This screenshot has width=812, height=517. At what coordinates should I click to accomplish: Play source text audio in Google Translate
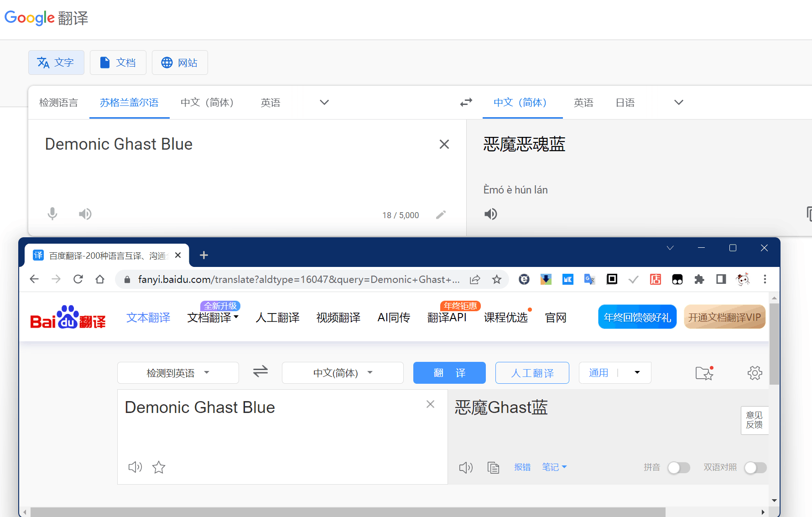click(x=85, y=214)
